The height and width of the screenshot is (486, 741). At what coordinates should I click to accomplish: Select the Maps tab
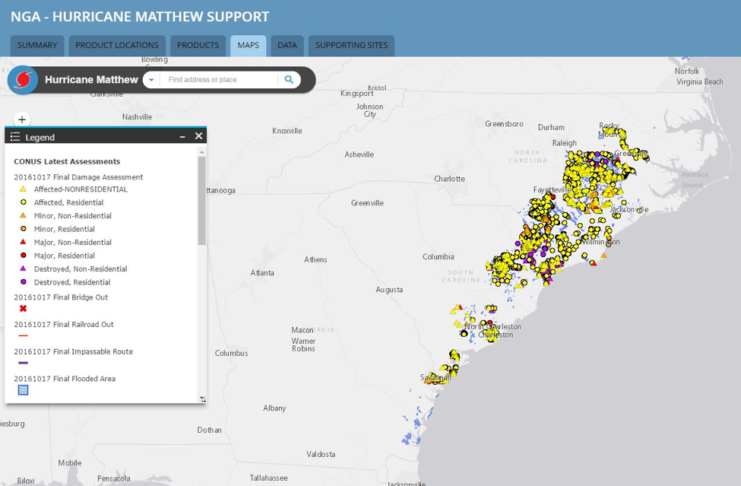[x=248, y=45]
